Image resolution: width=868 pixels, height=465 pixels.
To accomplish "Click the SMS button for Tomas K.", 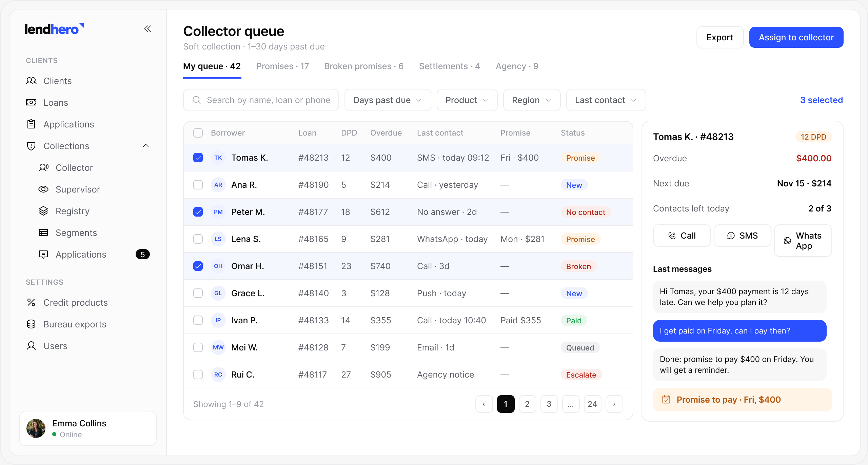I will tap(742, 236).
